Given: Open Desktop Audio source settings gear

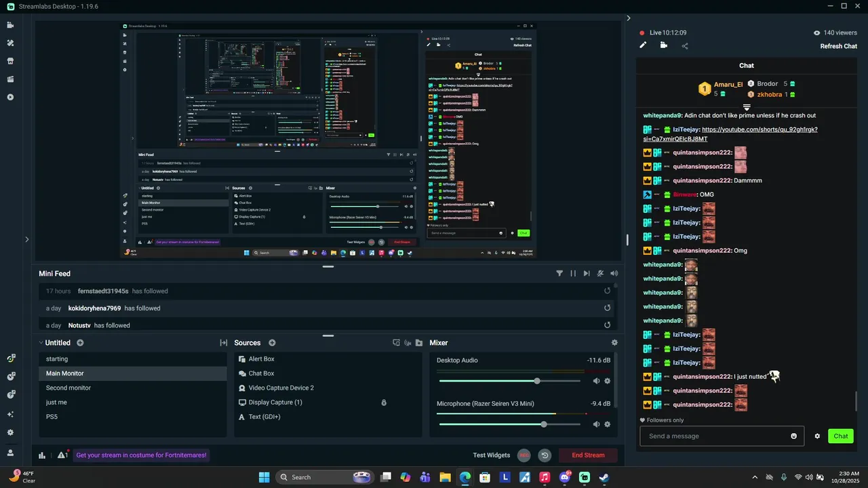Looking at the screenshot, I should click(607, 381).
